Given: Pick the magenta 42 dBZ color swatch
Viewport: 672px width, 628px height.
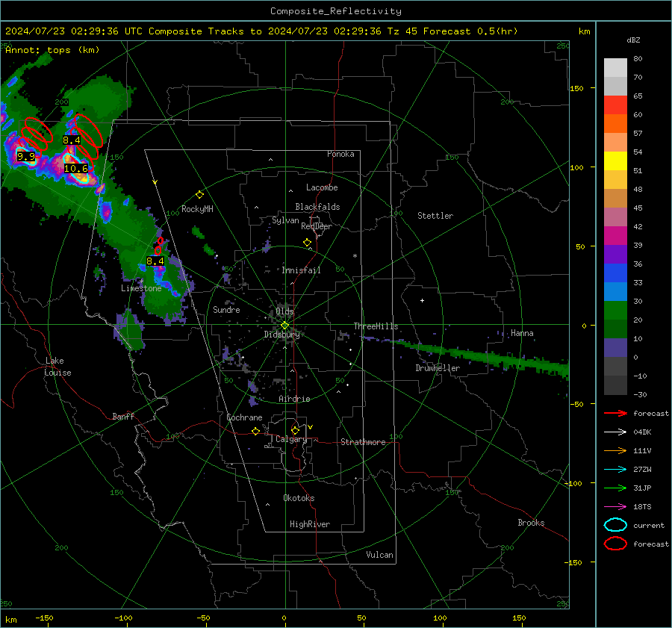Looking at the screenshot, I should coord(615,235).
